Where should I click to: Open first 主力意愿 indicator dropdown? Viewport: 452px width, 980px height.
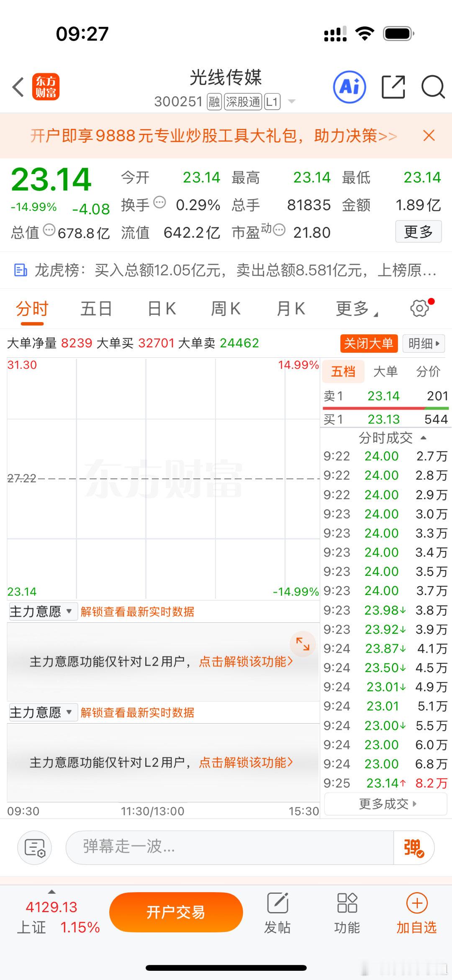(43, 612)
